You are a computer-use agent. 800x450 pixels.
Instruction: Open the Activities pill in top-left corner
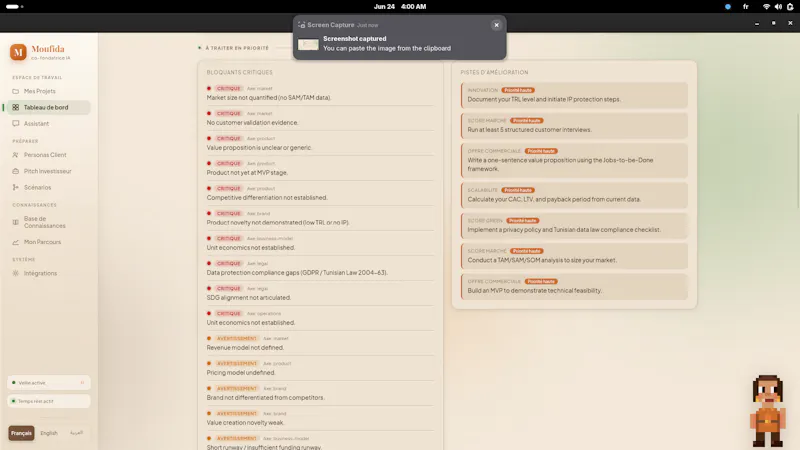coord(14,7)
